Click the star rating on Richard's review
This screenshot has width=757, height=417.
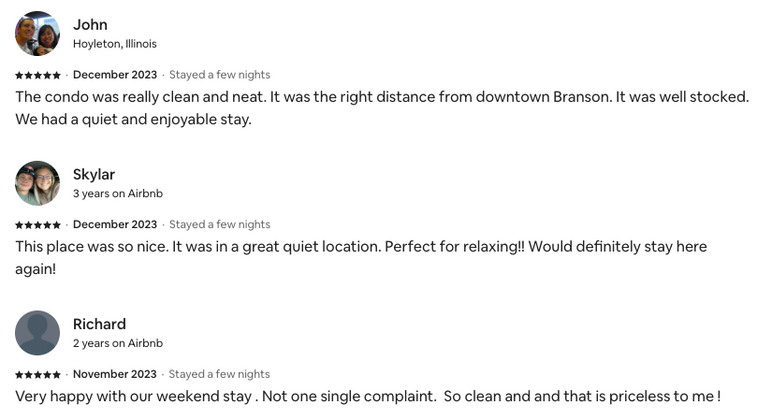pos(38,375)
